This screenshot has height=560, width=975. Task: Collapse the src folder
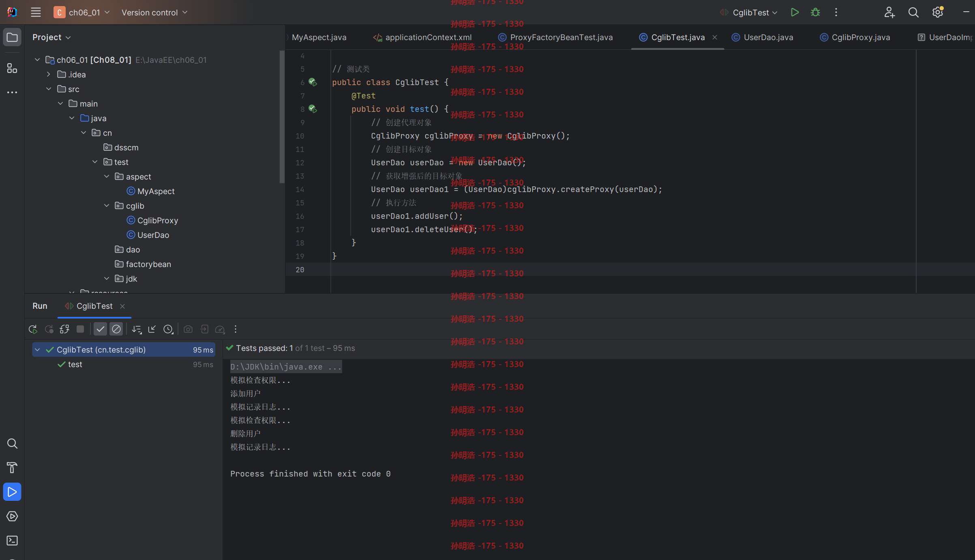49,89
